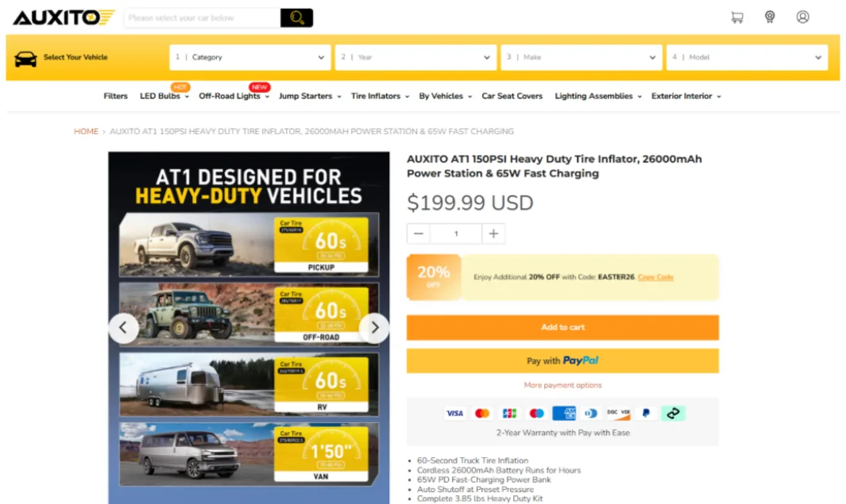Open the Filters menu item
The width and height of the screenshot is (846, 504).
click(115, 96)
